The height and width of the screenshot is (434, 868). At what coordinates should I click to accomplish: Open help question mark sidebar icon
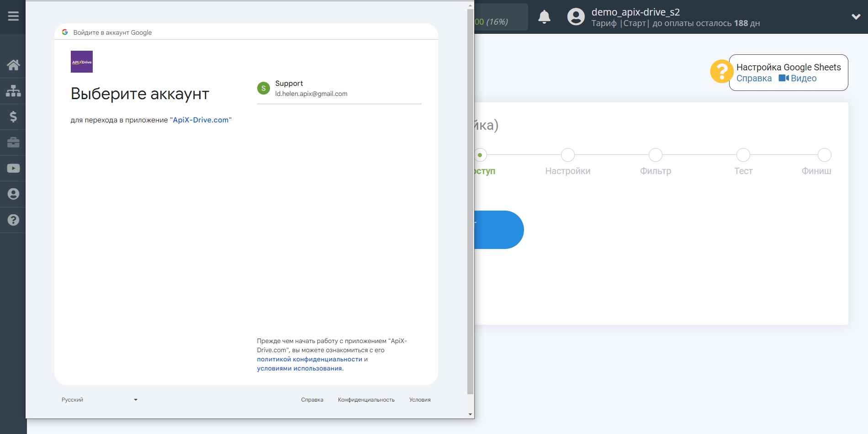click(13, 220)
